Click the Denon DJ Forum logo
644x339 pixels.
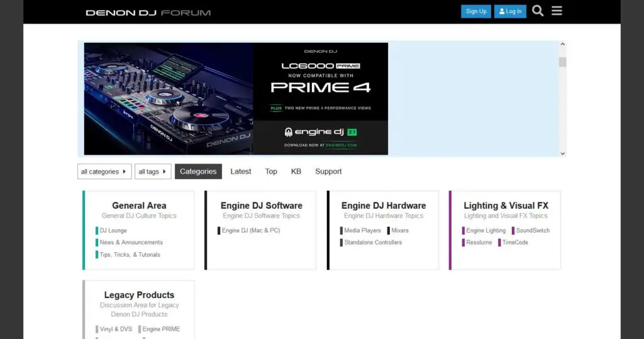pyautogui.click(x=148, y=13)
